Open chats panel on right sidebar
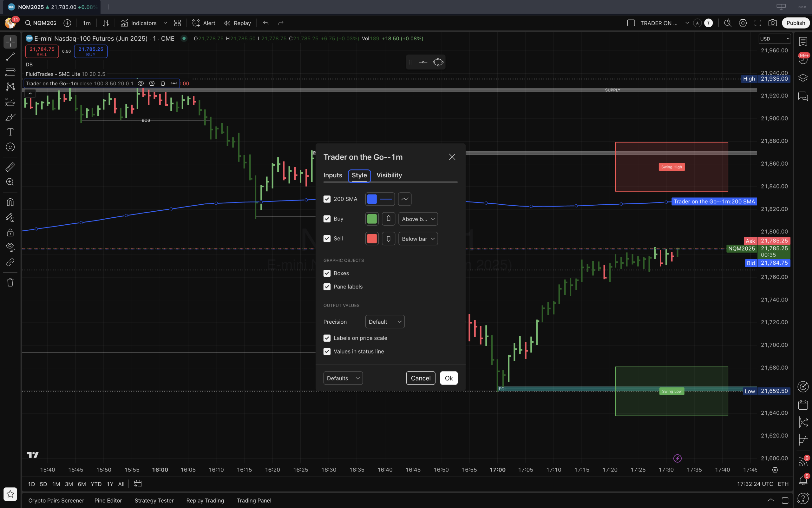Screen dimensions: 812x508 pos(803,96)
